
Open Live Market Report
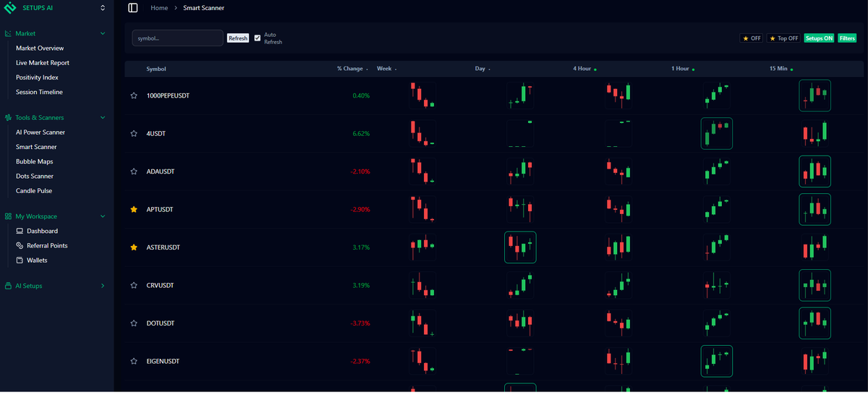tap(43, 63)
